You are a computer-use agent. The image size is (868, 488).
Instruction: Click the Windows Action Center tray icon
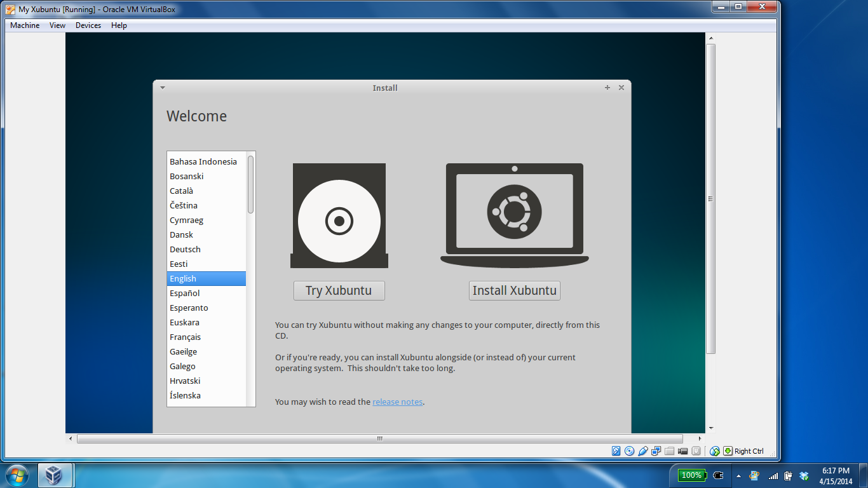coord(754,475)
